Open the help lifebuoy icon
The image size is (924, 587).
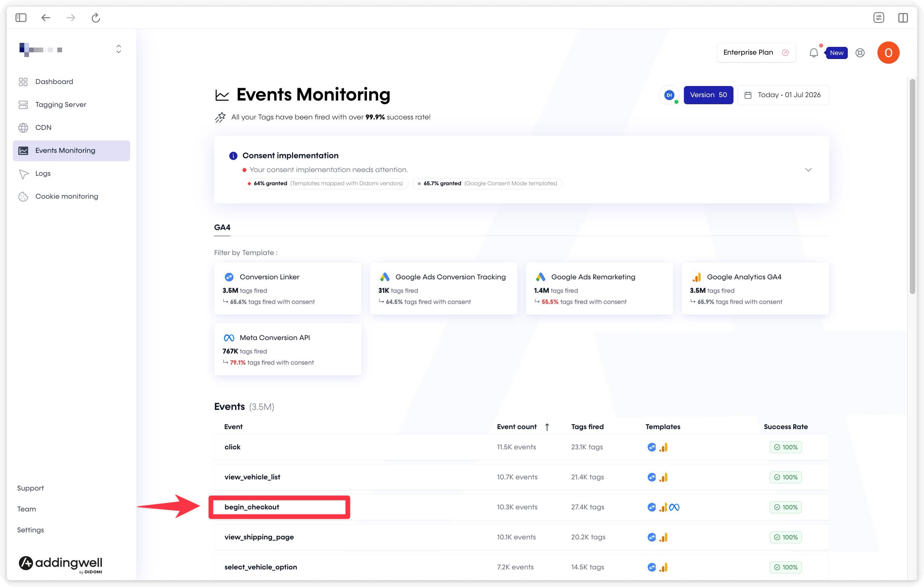[860, 53]
